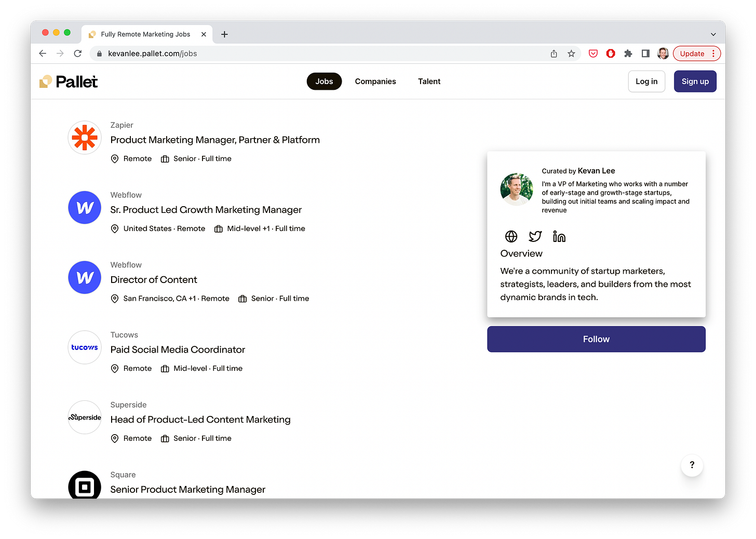Open the Superside company logo

tap(85, 417)
